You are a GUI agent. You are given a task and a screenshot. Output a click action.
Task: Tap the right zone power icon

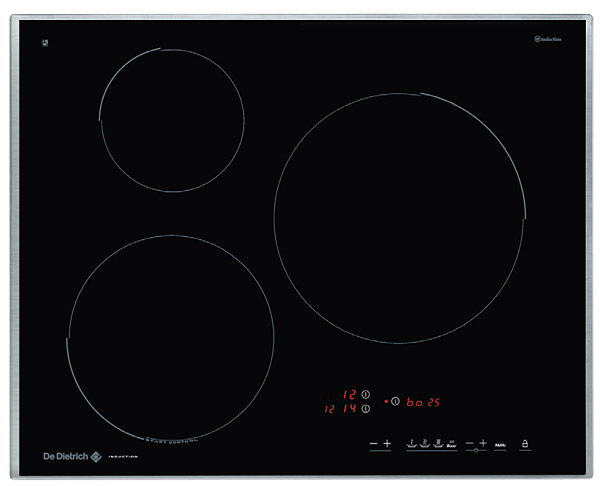click(395, 402)
